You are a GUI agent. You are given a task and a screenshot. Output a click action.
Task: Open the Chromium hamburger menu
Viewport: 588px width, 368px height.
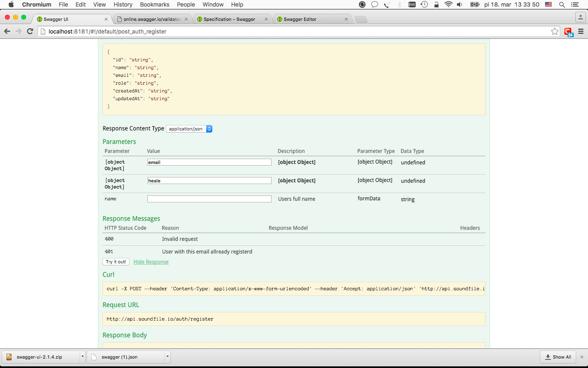[581, 31]
